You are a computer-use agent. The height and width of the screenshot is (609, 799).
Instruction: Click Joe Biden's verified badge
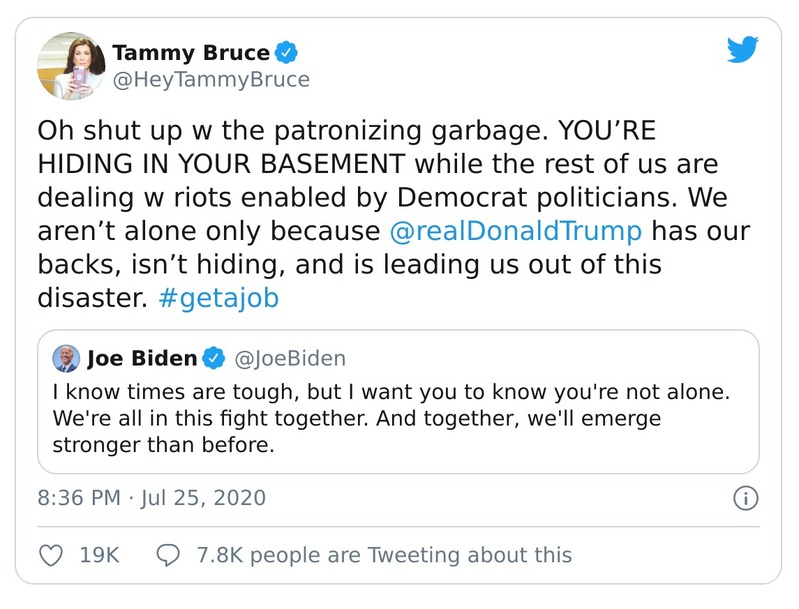click(214, 357)
